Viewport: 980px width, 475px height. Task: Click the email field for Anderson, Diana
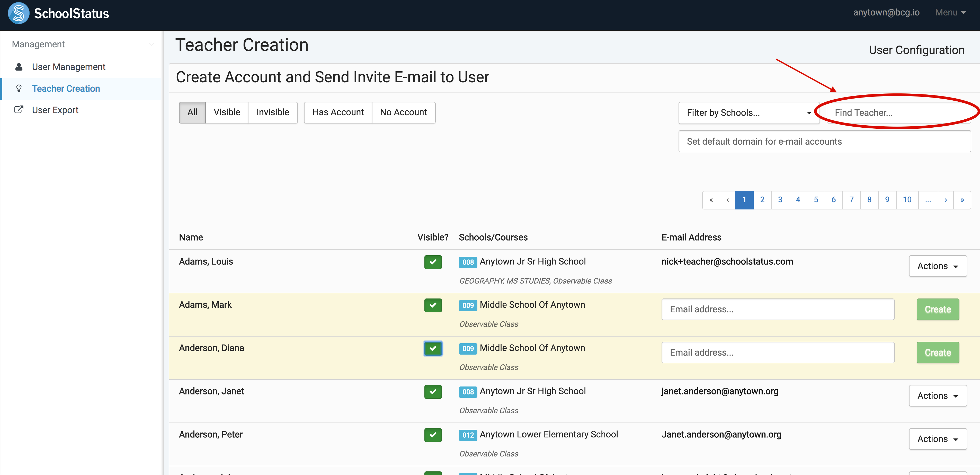778,353
